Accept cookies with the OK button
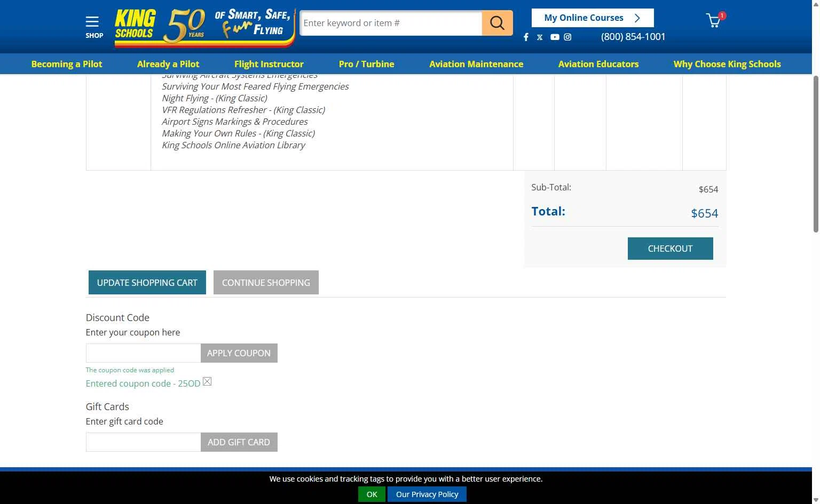The width and height of the screenshot is (820, 504). coord(372,494)
